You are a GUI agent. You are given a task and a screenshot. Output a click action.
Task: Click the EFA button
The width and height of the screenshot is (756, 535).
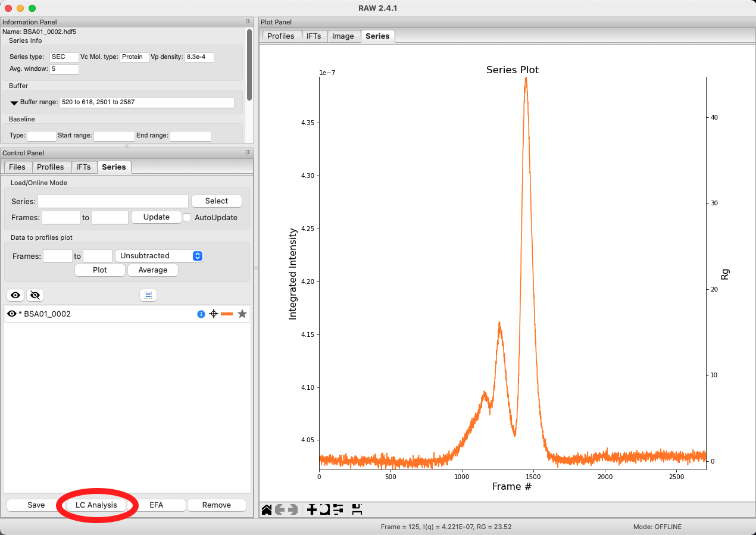[157, 505]
